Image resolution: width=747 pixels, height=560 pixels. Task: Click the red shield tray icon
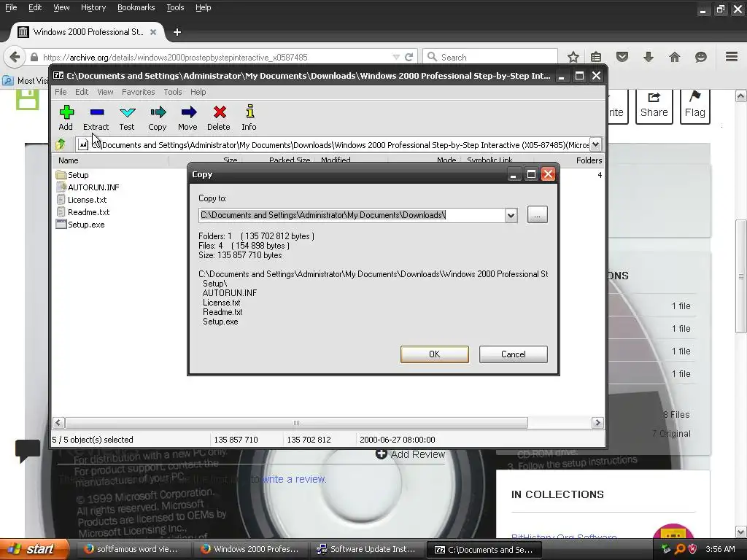[x=692, y=549]
